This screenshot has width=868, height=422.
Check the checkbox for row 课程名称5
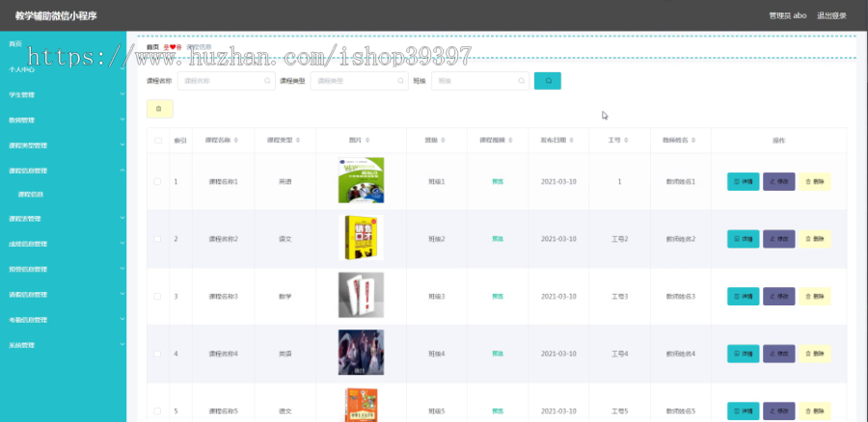pos(158,411)
